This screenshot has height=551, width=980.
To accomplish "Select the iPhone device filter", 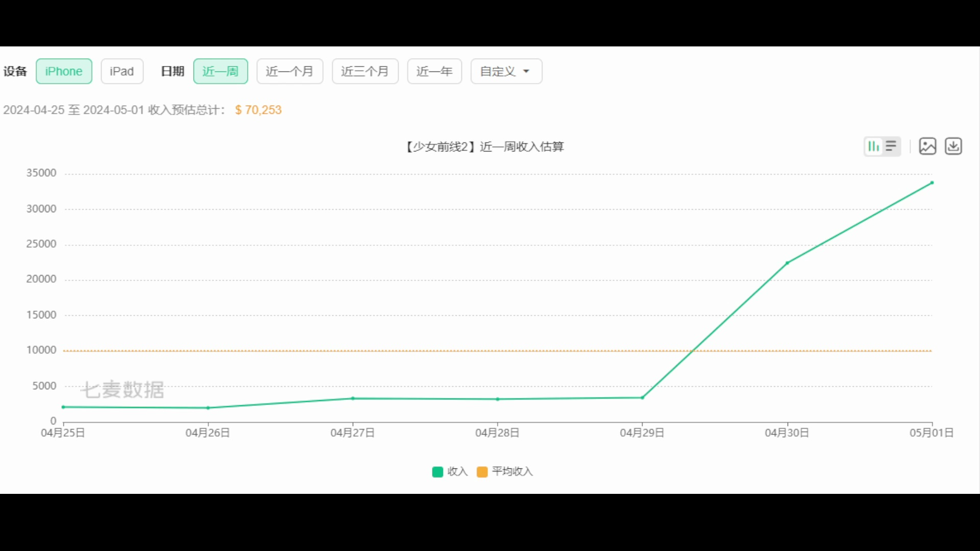I will (x=64, y=71).
